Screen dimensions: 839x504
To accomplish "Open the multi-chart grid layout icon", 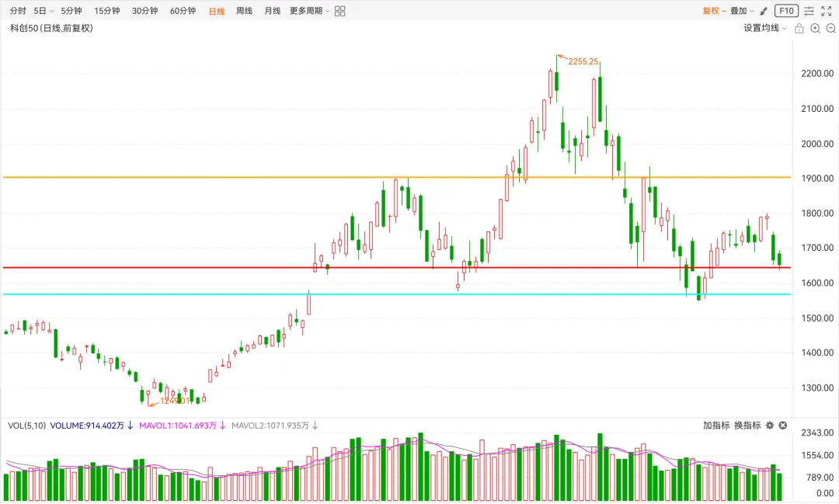I will click(339, 11).
